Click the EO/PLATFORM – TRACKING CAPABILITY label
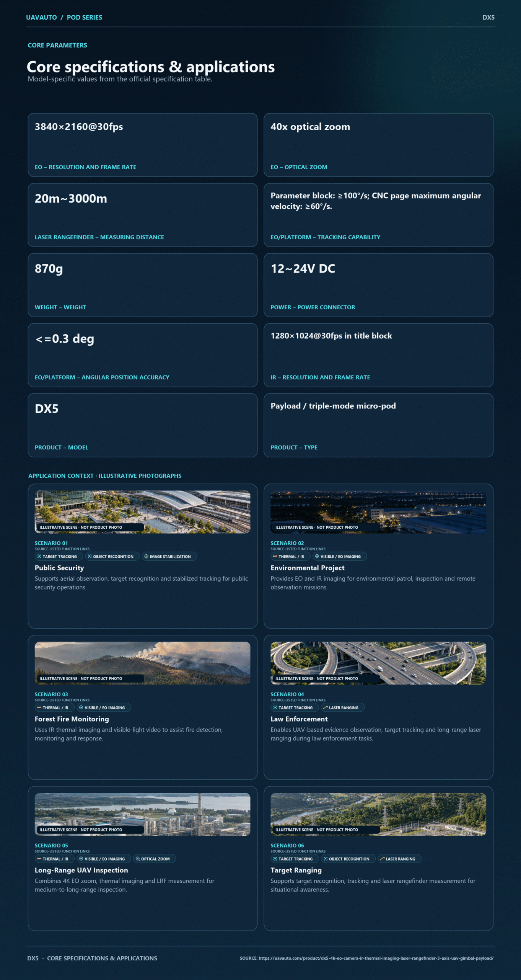The height and width of the screenshot is (980, 521). (326, 237)
